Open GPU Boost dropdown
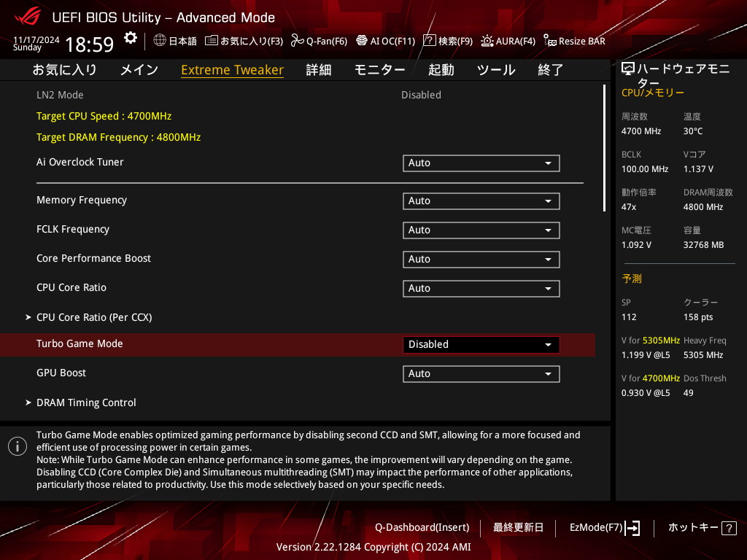The image size is (747, 560). click(481, 374)
